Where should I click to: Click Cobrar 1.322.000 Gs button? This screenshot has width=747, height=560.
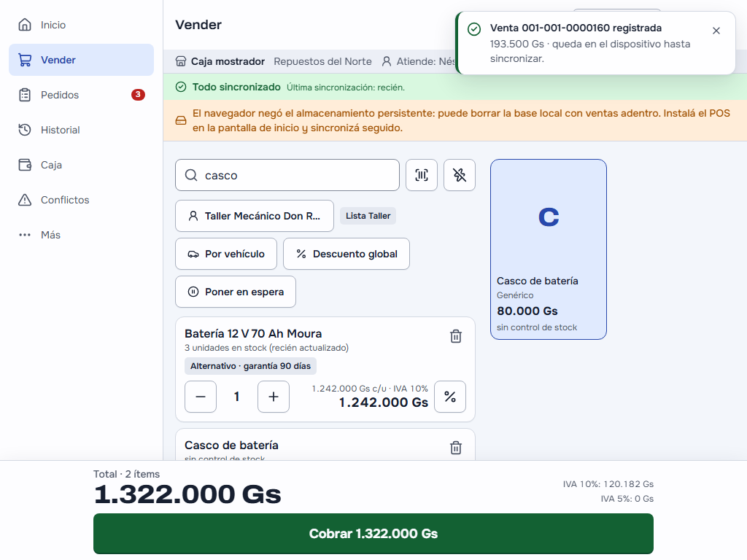tap(373, 534)
